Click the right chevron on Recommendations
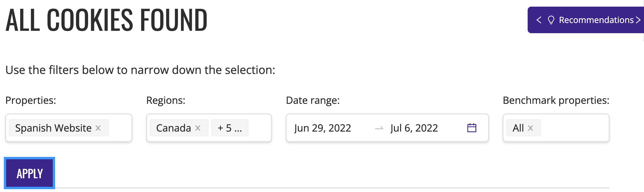The height and width of the screenshot is (192, 644). (638, 20)
